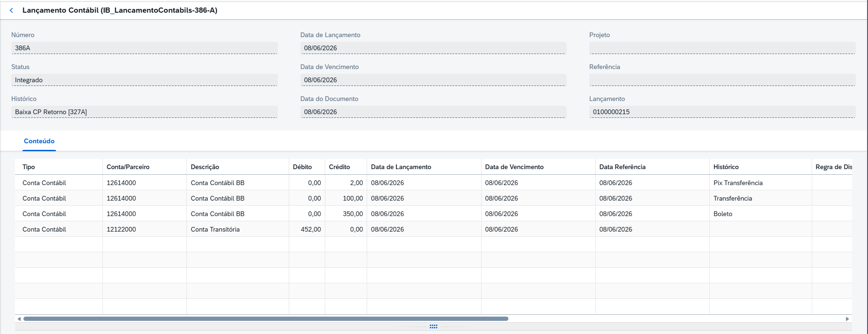The width and height of the screenshot is (868, 334).
Task: Click the empty Referência field
Action: click(x=722, y=80)
